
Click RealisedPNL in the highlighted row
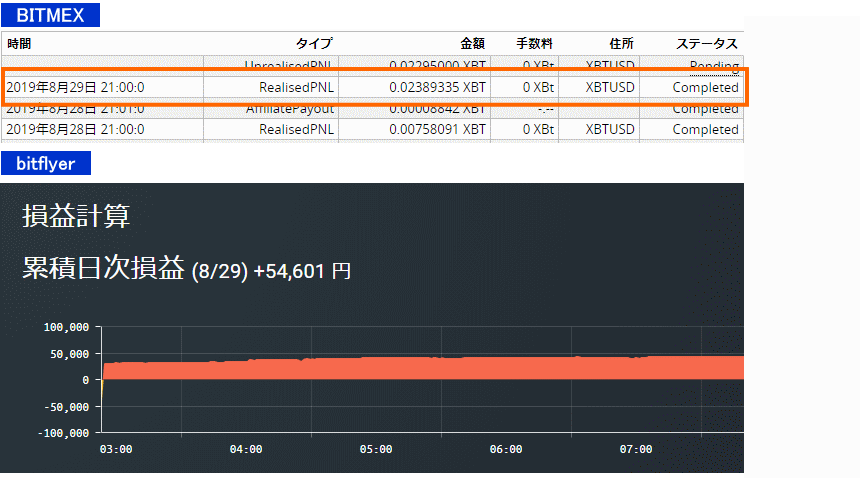point(296,87)
